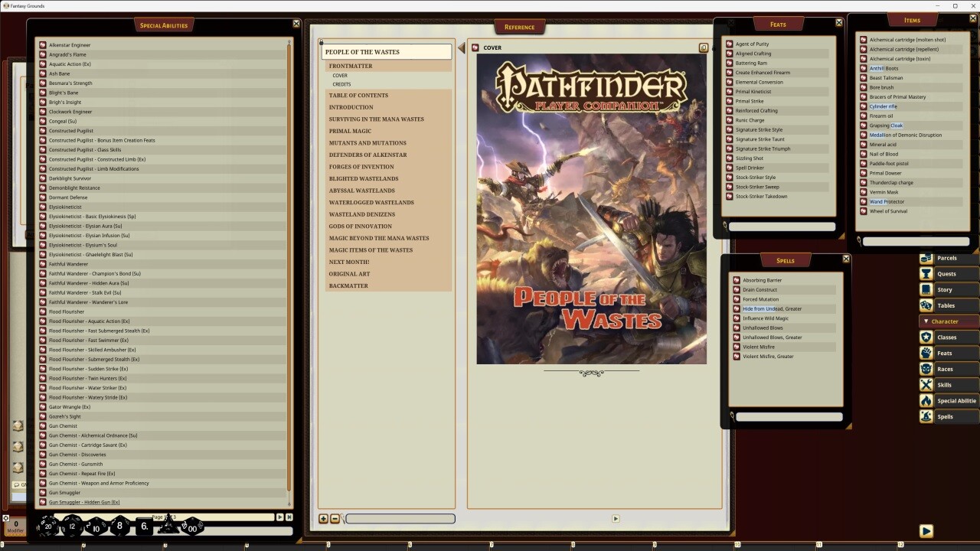Roll the black d20 die

pyautogui.click(x=47, y=527)
